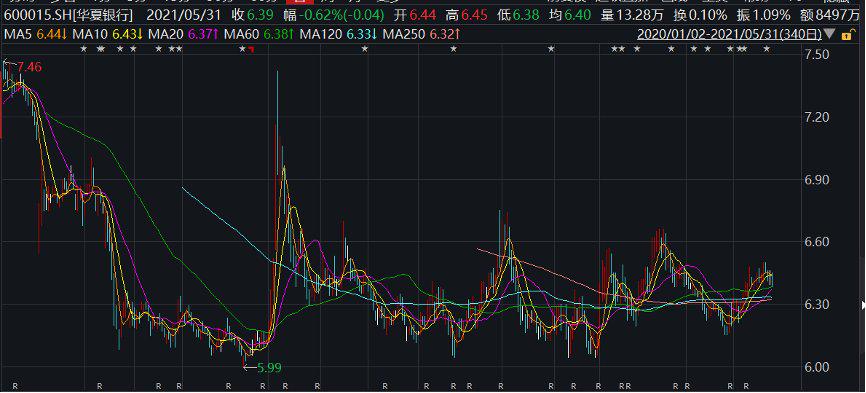The height and width of the screenshot is (393, 866).
Task: Open the date range dropdown triangle
Action: pyautogui.click(x=829, y=34)
